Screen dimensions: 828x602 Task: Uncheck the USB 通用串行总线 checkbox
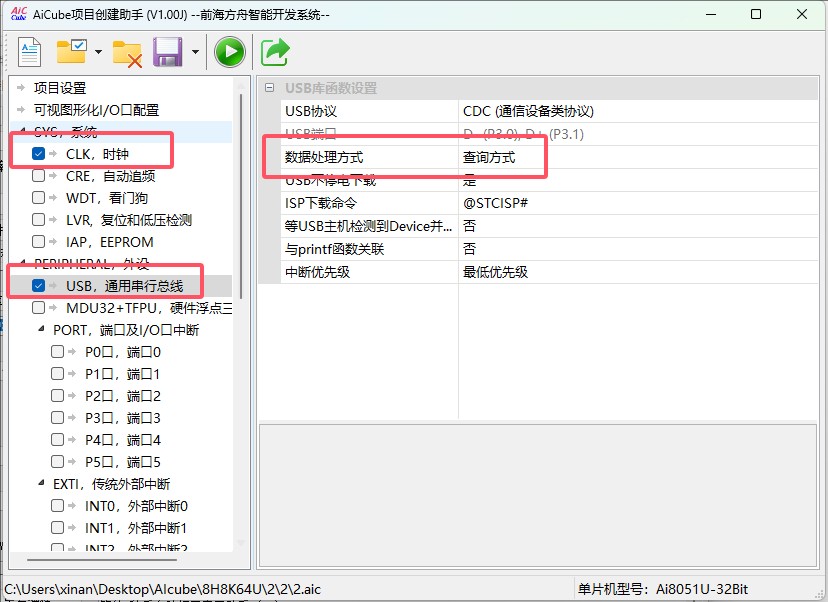[x=39, y=286]
